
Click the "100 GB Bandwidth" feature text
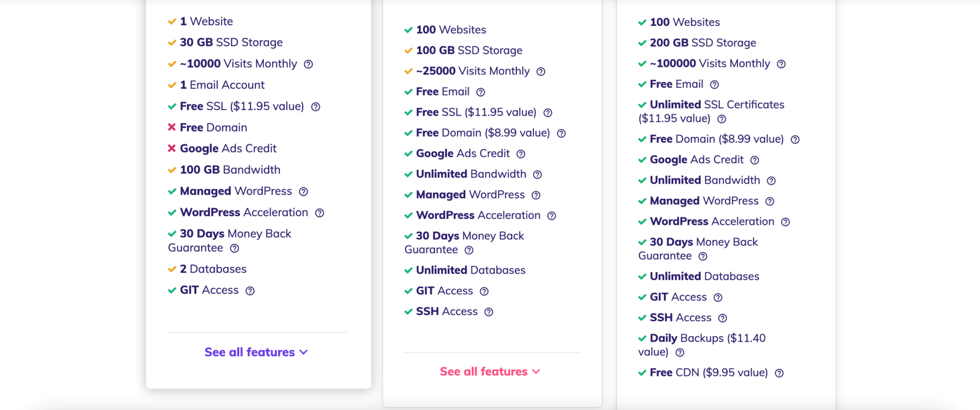click(x=230, y=170)
